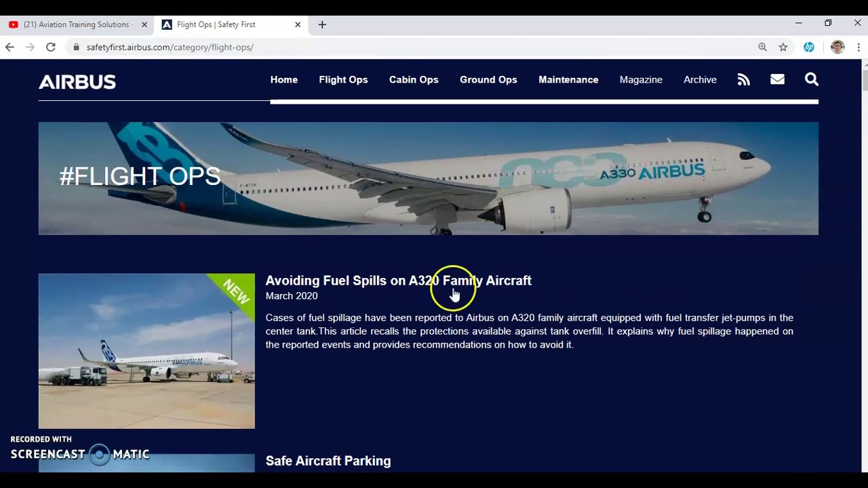Reload the page with refresh icon
This screenshot has height=488, width=868.
(51, 47)
